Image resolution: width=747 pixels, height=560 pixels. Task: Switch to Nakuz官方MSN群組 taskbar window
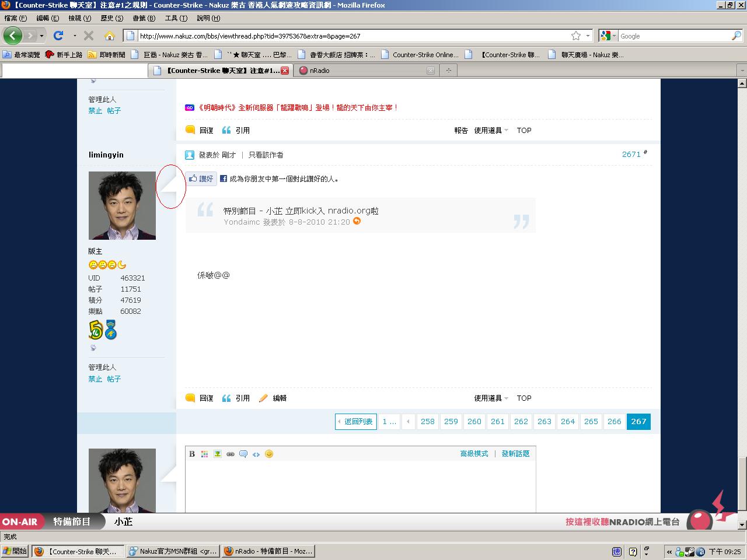click(x=173, y=551)
